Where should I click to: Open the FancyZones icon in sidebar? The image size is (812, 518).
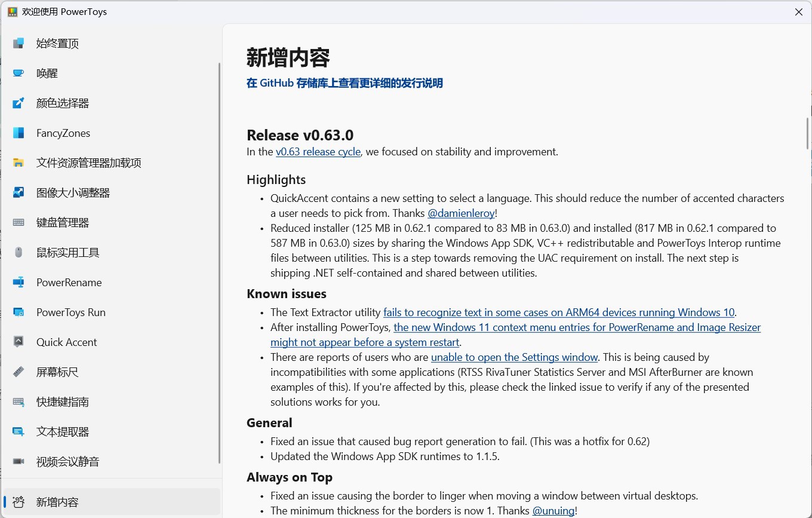tap(19, 133)
